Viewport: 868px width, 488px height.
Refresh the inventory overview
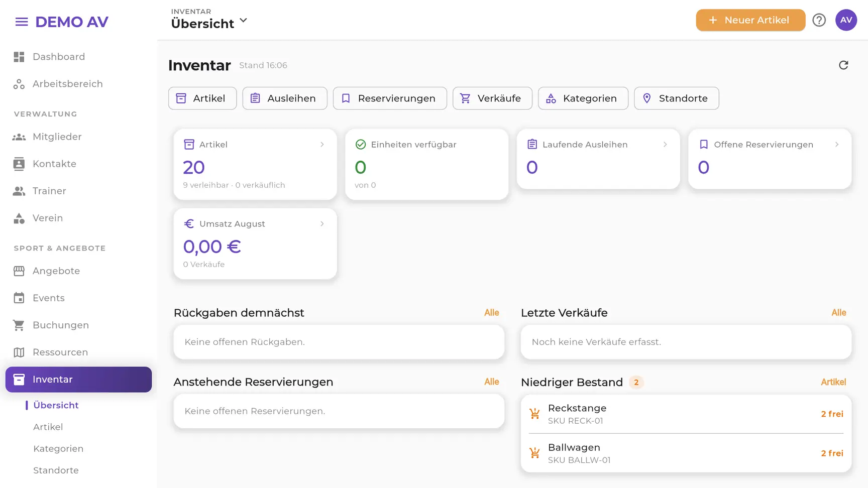click(x=843, y=65)
